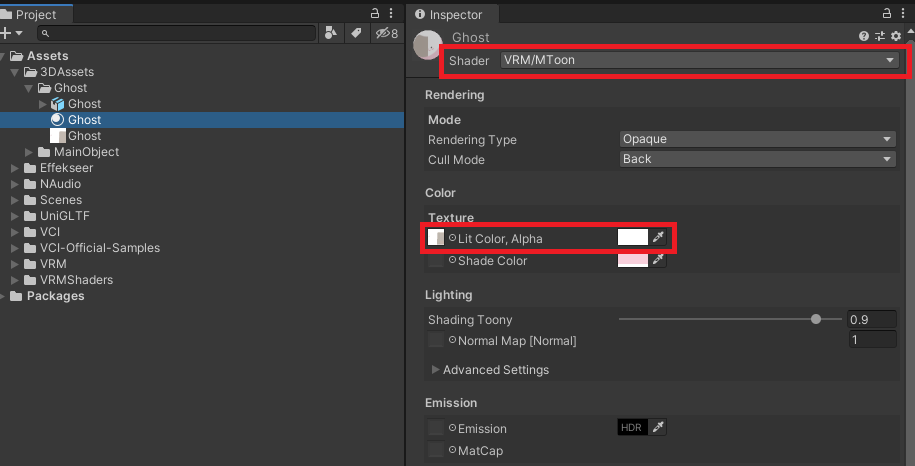Open the material help reference icon
This screenshot has height=466, width=915.
pos(864,36)
